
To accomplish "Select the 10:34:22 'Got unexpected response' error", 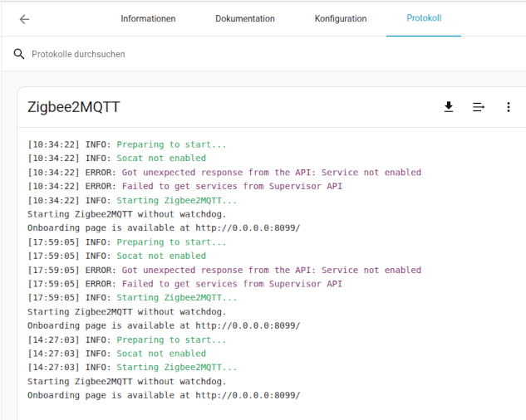I will tap(224, 173).
